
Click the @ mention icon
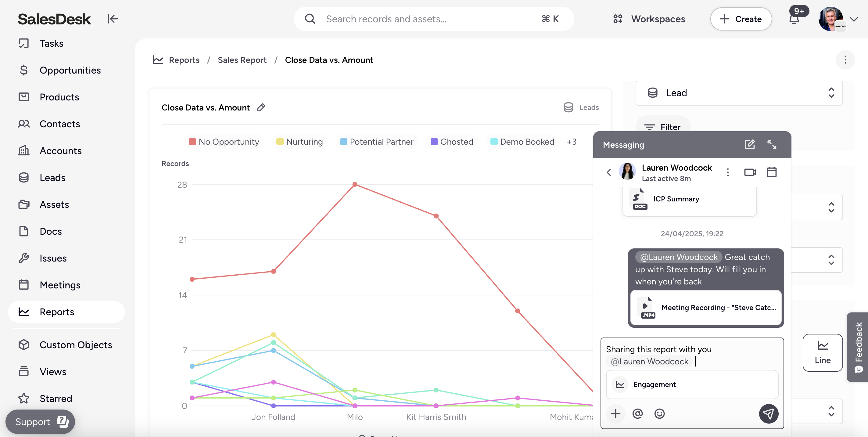tap(637, 414)
